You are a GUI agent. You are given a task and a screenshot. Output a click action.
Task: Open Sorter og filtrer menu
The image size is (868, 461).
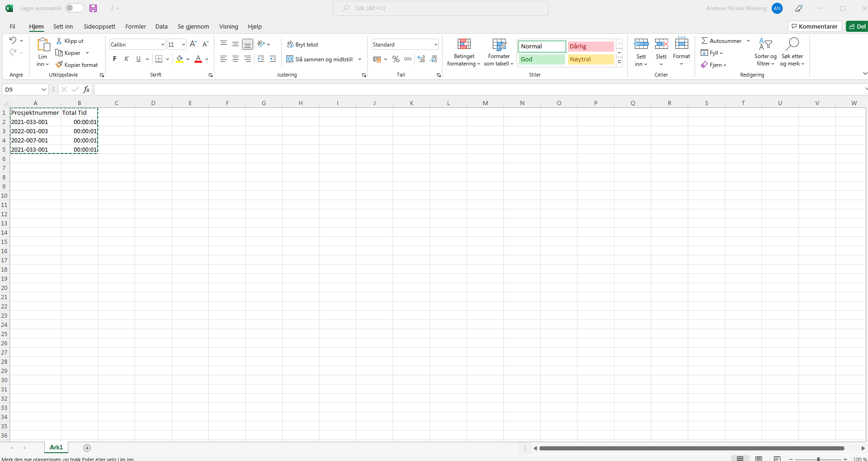(x=766, y=52)
